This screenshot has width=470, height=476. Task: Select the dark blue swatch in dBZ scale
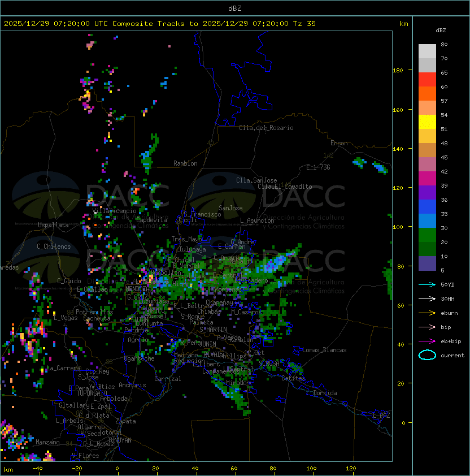point(427,207)
